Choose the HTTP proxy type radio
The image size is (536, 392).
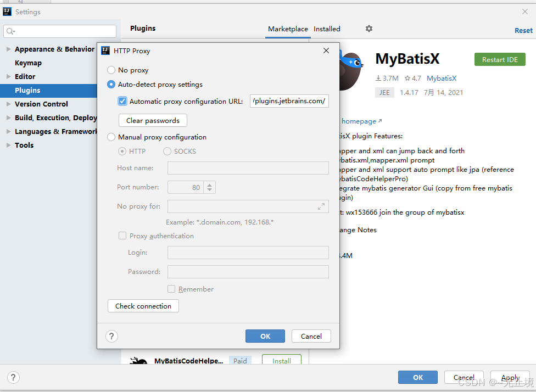coord(122,151)
